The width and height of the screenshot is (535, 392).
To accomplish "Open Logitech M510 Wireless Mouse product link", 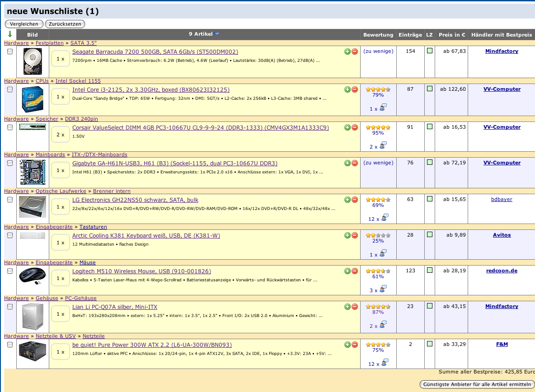I will coord(141,271).
